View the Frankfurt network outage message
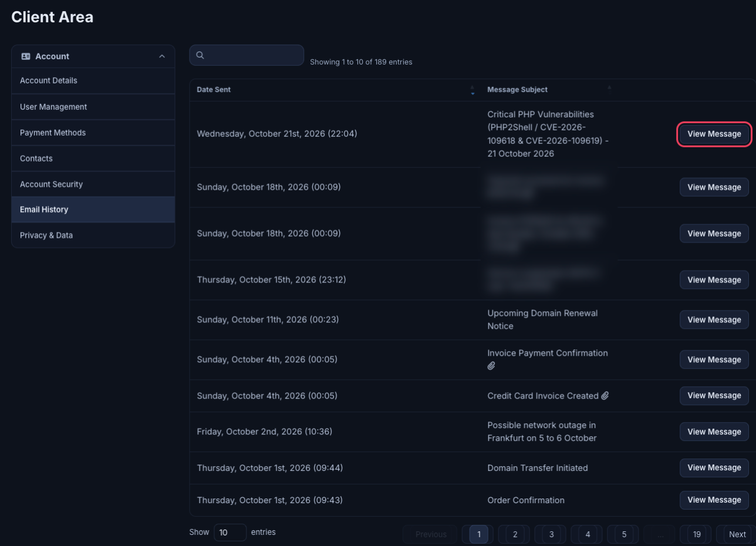Viewport: 756px width, 546px height. click(x=714, y=432)
